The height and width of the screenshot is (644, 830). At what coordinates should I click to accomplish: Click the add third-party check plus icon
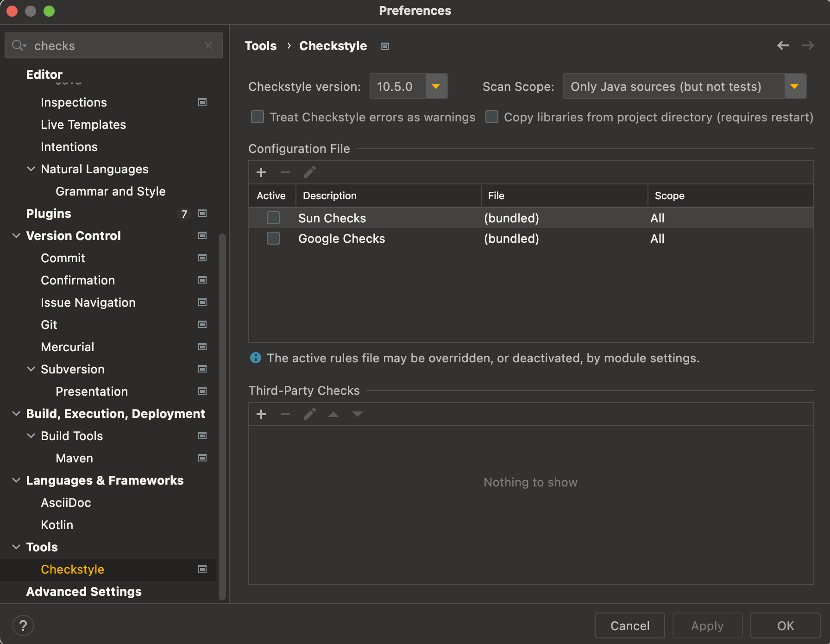[x=261, y=414]
